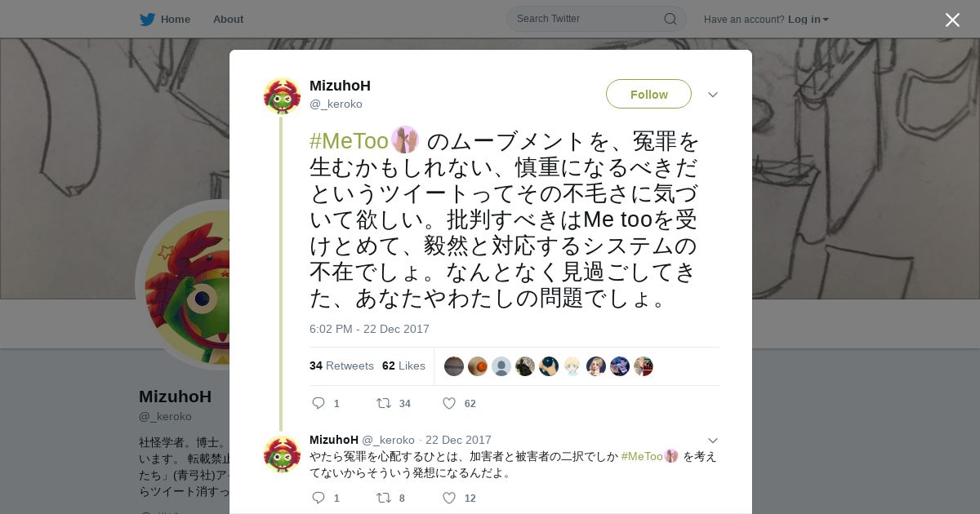Reply to the second MizuhoH tweet
Screen dimensions: 980x514
point(319,498)
